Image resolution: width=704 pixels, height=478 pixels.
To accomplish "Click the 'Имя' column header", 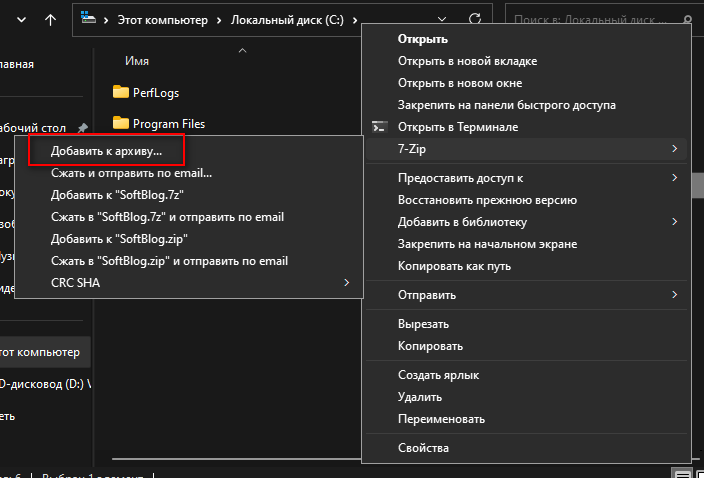I will (137, 61).
